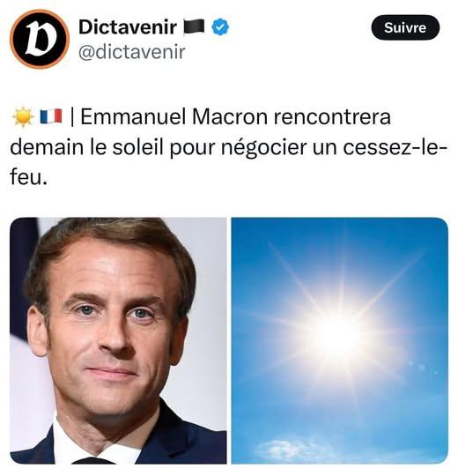Click the black flag emoji beside Dictavenir
458x476 pixels.
click(194, 27)
